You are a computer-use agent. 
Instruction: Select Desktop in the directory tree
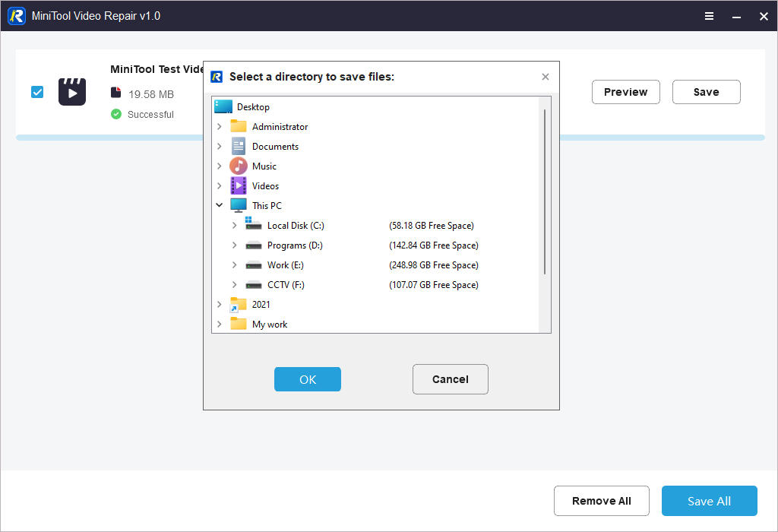click(253, 106)
